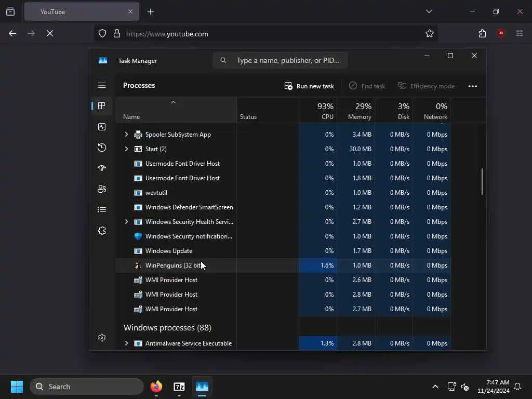The width and height of the screenshot is (532, 399).
Task: Stop loading the YouTube page
Action: coord(50,33)
